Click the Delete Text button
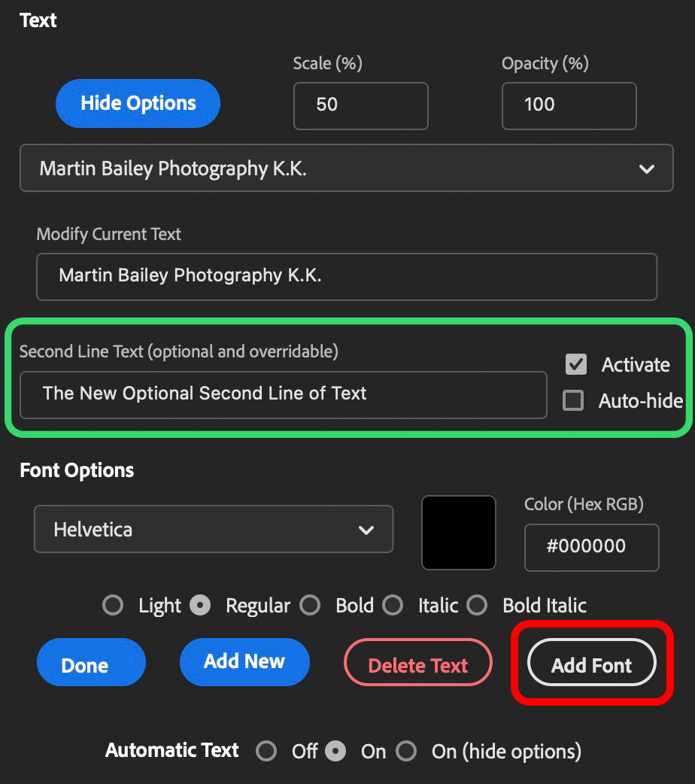Image resolution: width=695 pixels, height=784 pixels. 418,665
